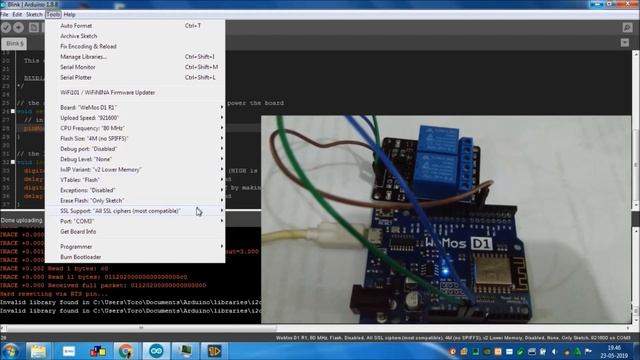The height and width of the screenshot is (360, 640).
Task: Open the tab options dropdown arrow
Action: (x=624, y=42)
